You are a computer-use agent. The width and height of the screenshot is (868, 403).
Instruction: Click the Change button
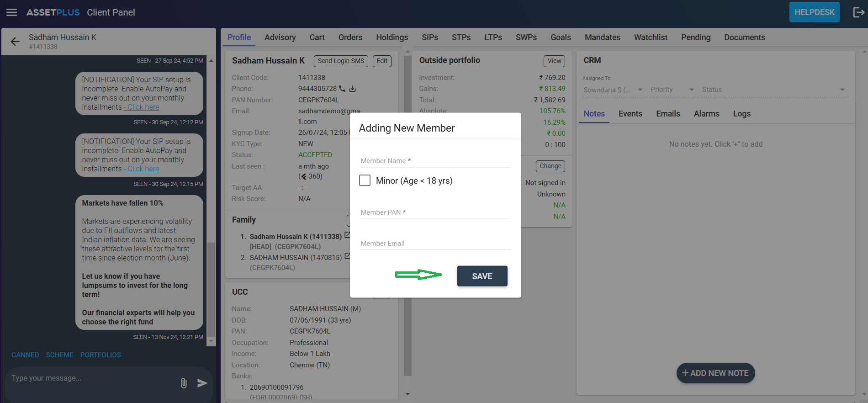pos(550,166)
